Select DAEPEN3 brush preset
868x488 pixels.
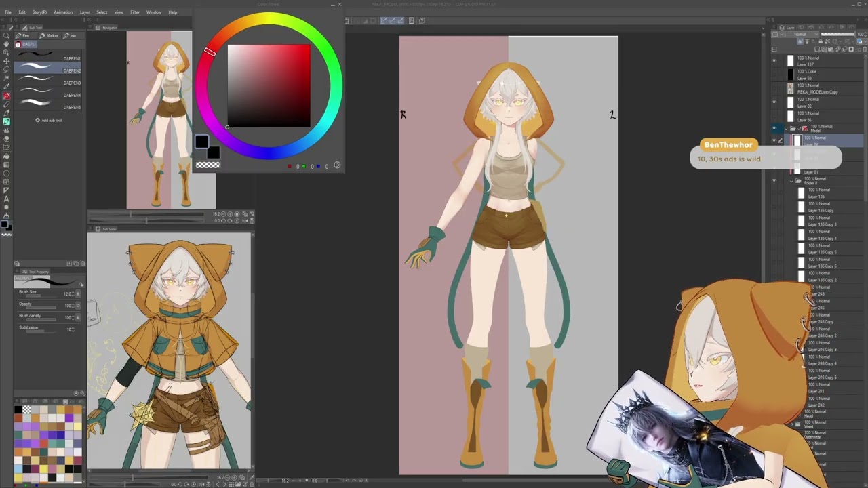(48, 79)
